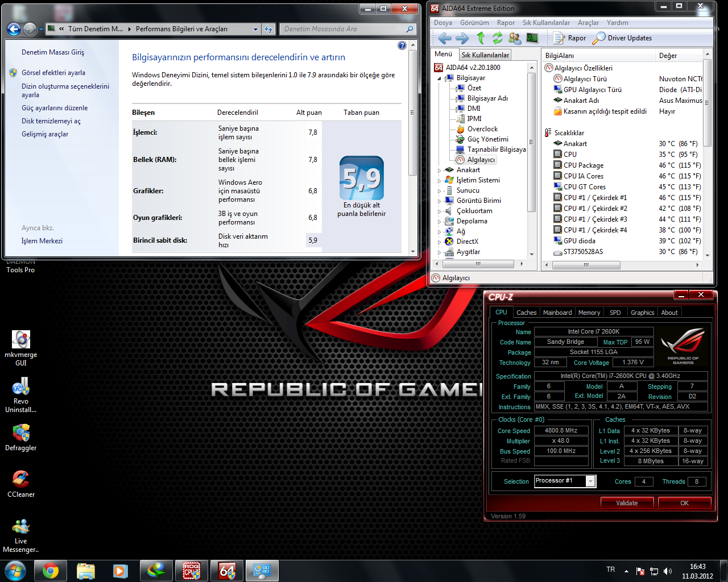The image size is (728, 582).
Task: Open the Graphics tab in CPU-Z
Action: (642, 313)
